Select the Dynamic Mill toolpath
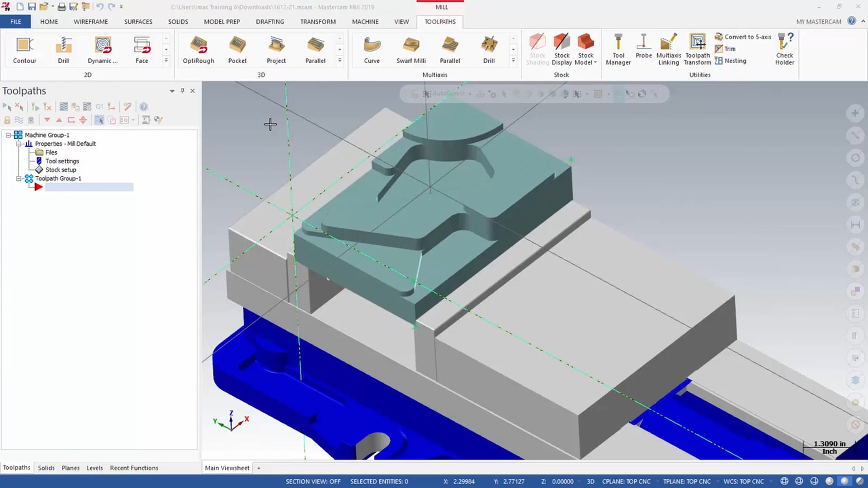 tap(103, 49)
